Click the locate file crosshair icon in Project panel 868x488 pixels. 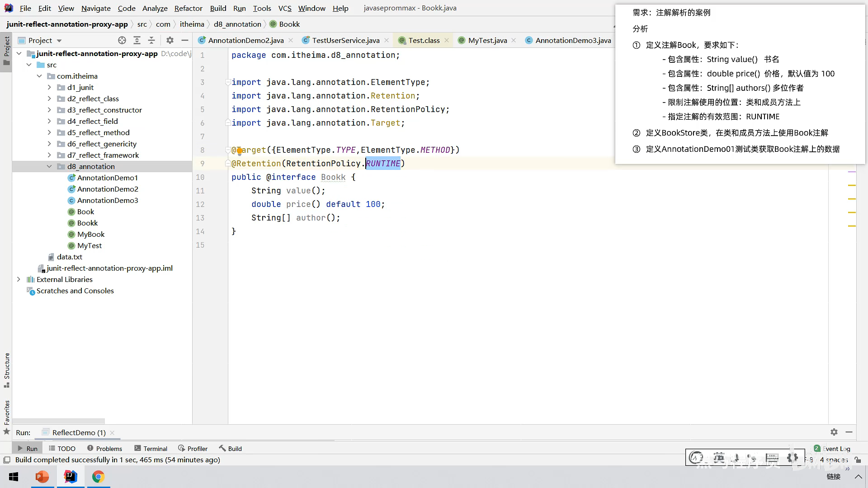coord(122,40)
